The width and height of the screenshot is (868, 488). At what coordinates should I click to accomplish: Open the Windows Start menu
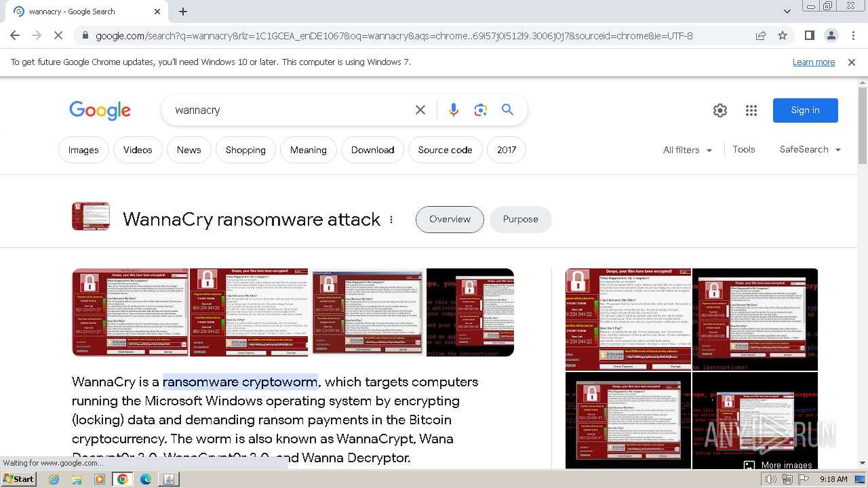[x=19, y=479]
